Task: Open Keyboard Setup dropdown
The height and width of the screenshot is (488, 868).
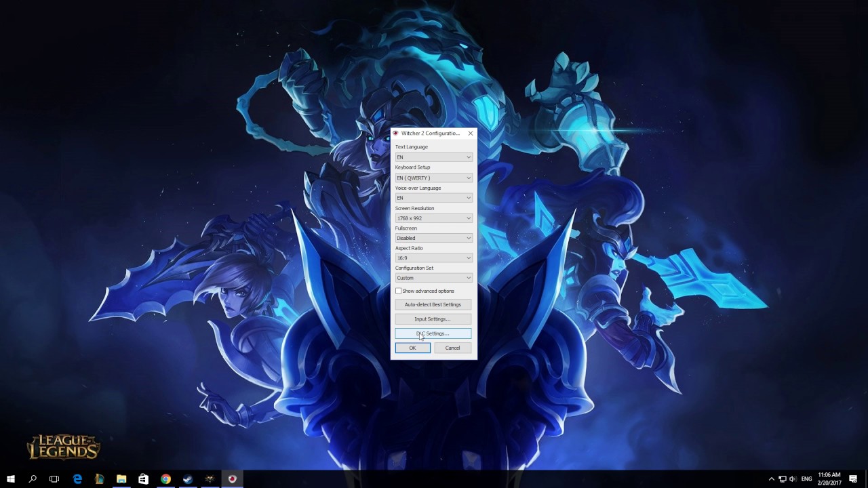Action: pyautogui.click(x=433, y=178)
